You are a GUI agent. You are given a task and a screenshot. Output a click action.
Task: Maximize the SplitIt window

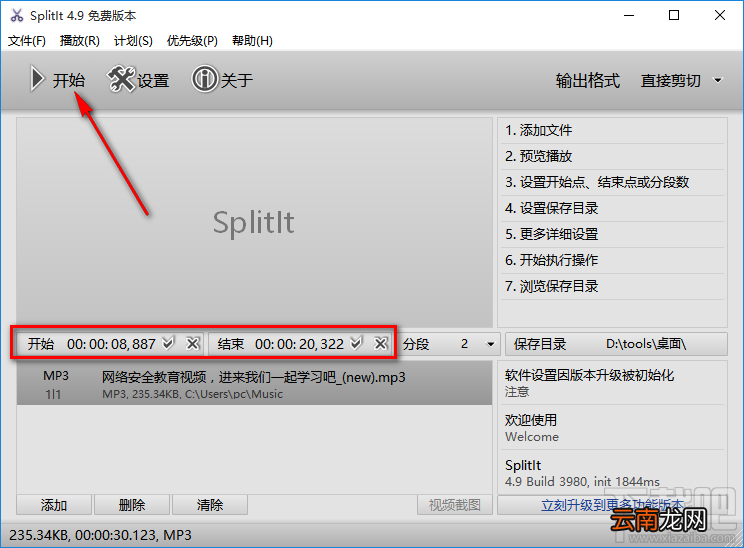[x=674, y=16]
